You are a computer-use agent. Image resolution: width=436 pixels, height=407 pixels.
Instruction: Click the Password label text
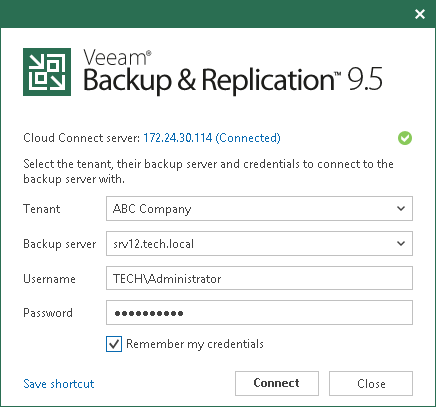48,313
